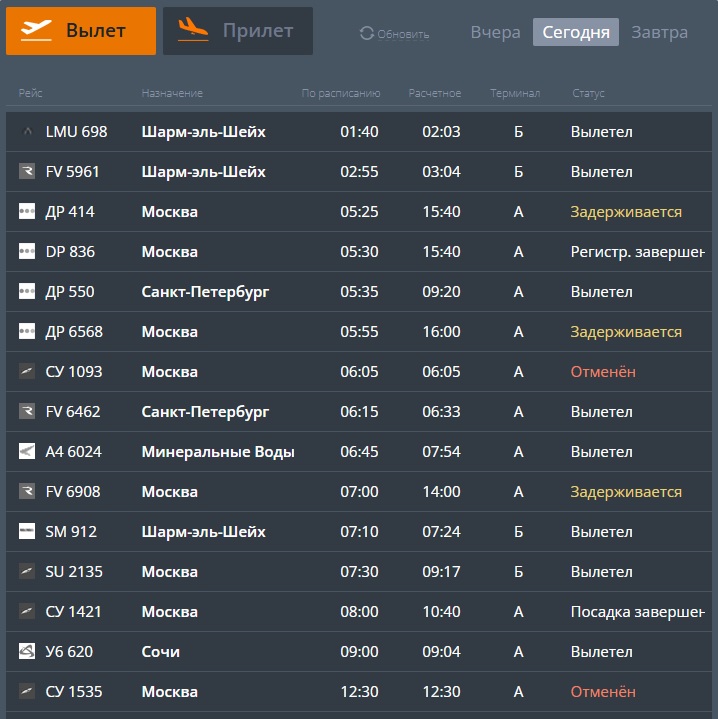The height and width of the screenshot is (719, 718).
Task: Click the Терминал column header
Action: [x=515, y=93]
